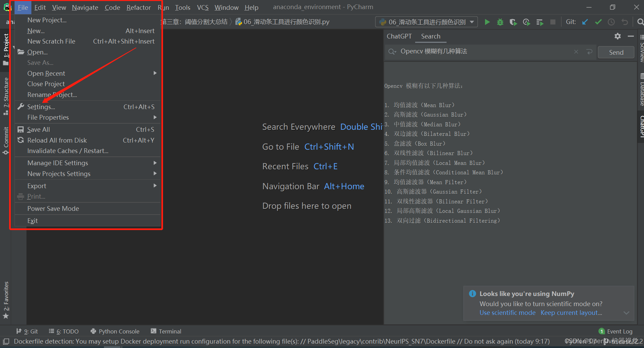This screenshot has width=644, height=348.
Task: Open the Help menu
Action: 251,7
